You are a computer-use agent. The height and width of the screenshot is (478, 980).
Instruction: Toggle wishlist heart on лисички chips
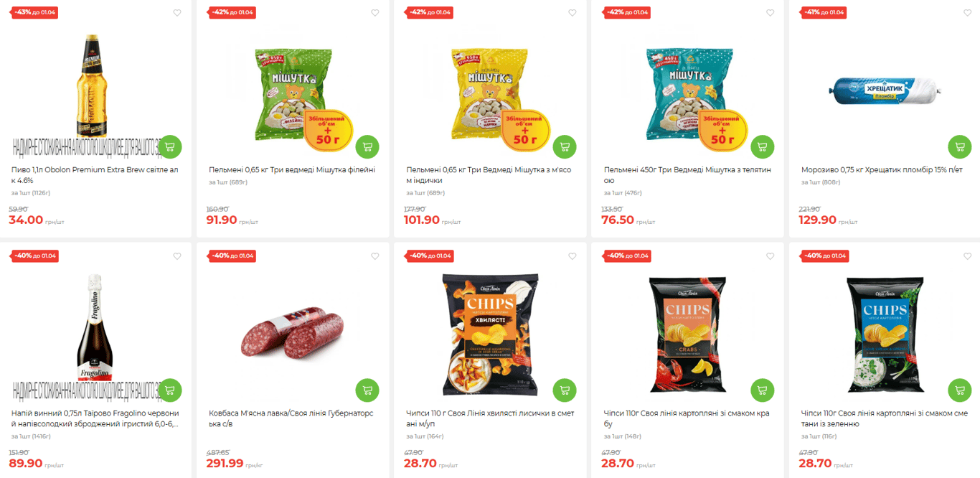coord(573,256)
